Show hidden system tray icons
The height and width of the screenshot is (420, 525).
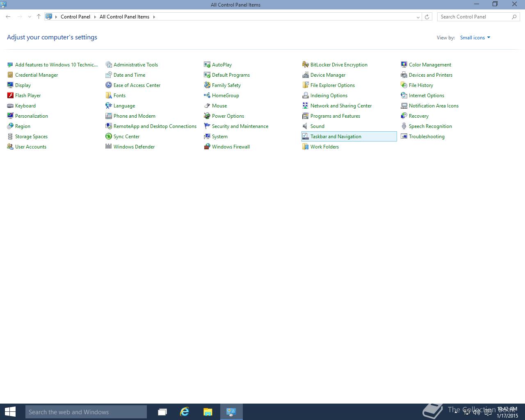[456, 412]
